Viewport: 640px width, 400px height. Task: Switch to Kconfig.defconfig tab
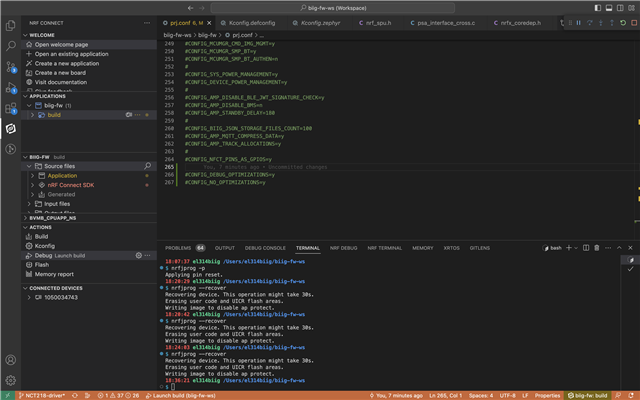[x=252, y=23]
